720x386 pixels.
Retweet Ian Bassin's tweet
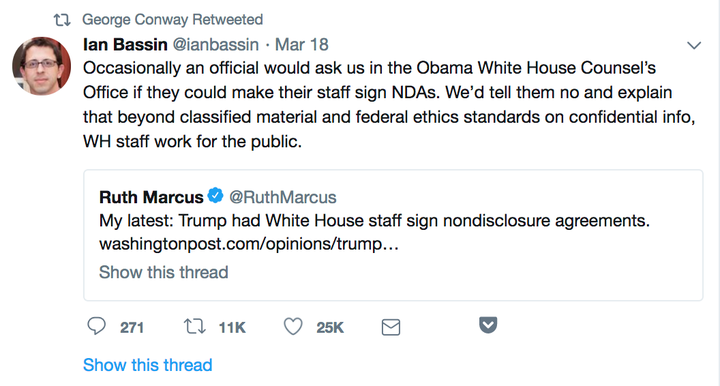(195, 327)
